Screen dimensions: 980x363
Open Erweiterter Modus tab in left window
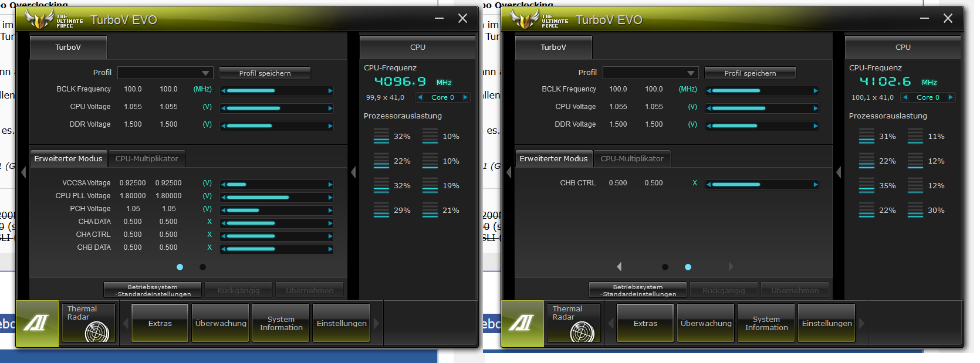pos(68,159)
